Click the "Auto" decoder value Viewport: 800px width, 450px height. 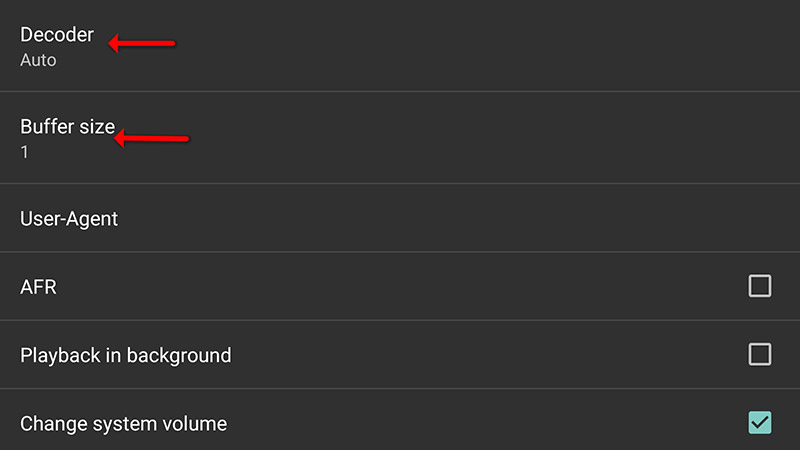(38, 60)
